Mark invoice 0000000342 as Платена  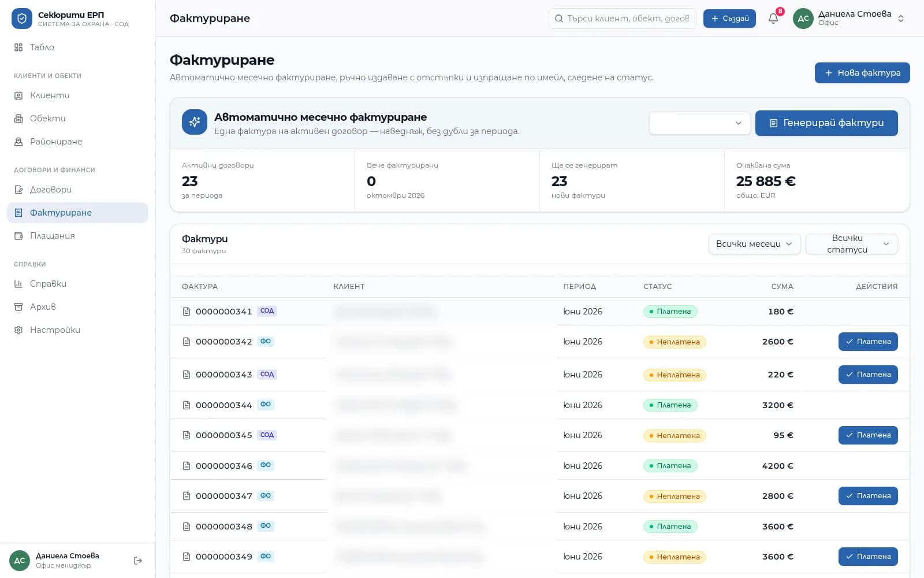(868, 342)
